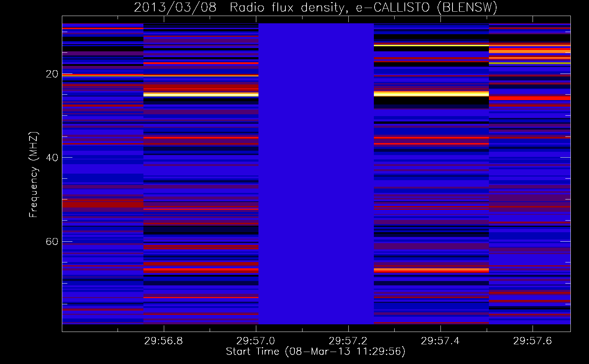Click the frequency tick label "20"
The width and height of the screenshot is (589, 364).
pyautogui.click(x=52, y=74)
